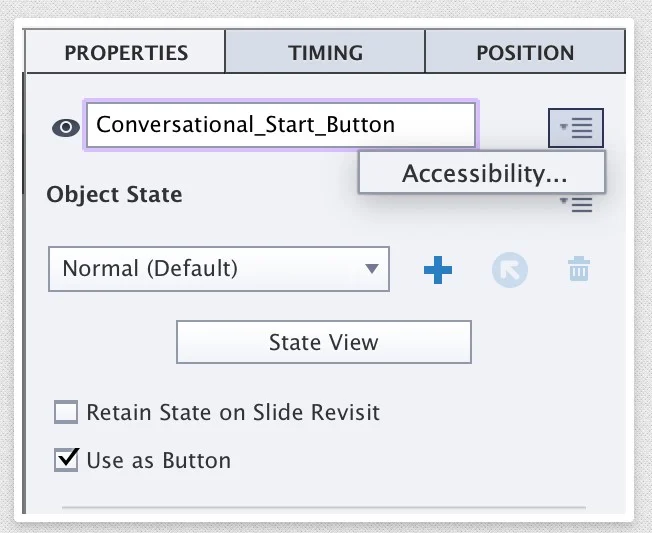Image resolution: width=652 pixels, height=533 pixels.
Task: Click the 'Retain State on Slide Revisit' label text
Action: 233,412
